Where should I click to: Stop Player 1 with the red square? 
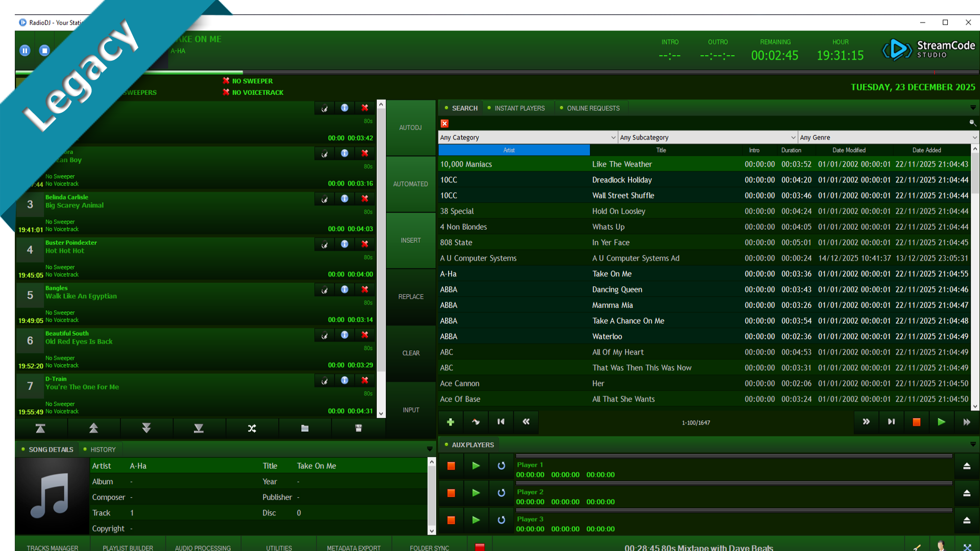(x=451, y=465)
